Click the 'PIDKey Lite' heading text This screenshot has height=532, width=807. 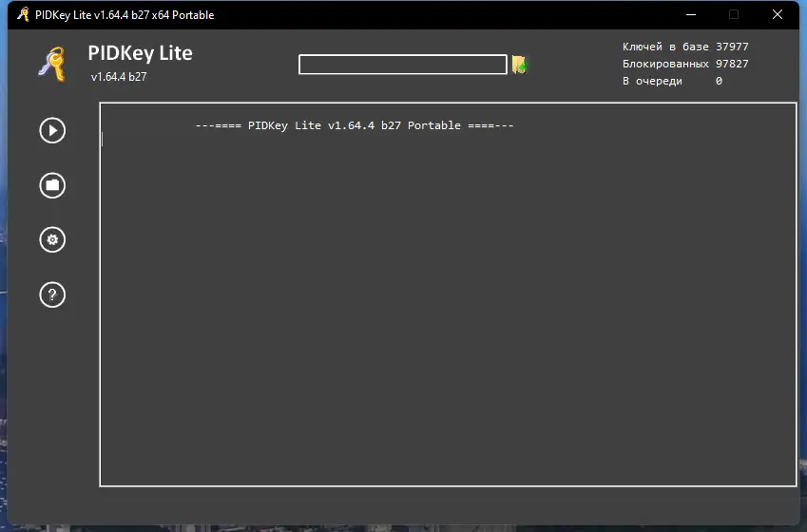point(140,53)
